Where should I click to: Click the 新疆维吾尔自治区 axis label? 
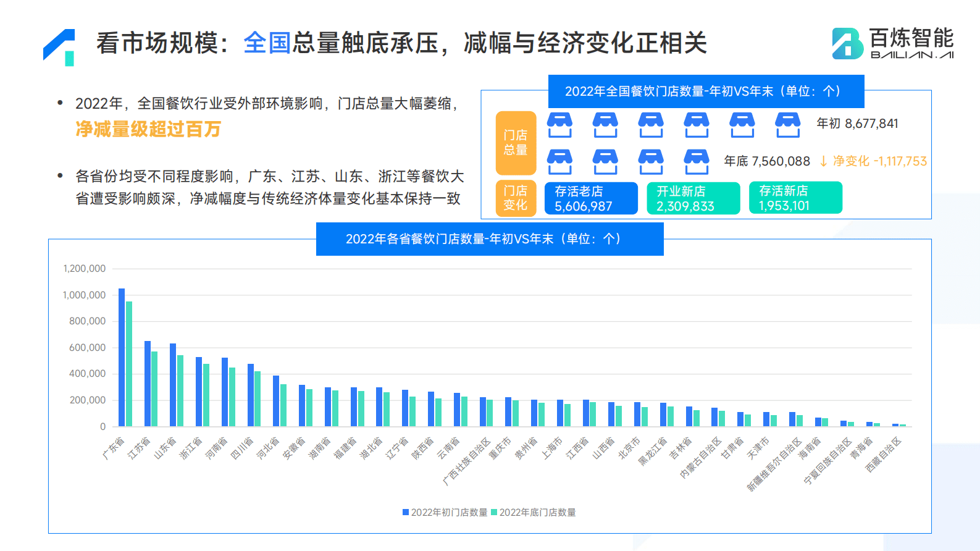click(774, 465)
